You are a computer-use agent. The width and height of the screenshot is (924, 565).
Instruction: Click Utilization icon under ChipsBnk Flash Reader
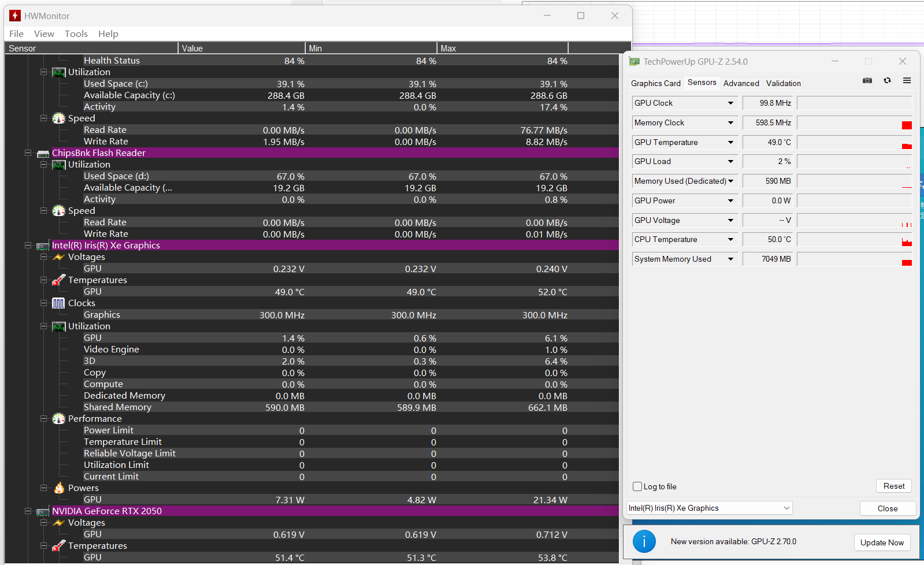(58, 165)
